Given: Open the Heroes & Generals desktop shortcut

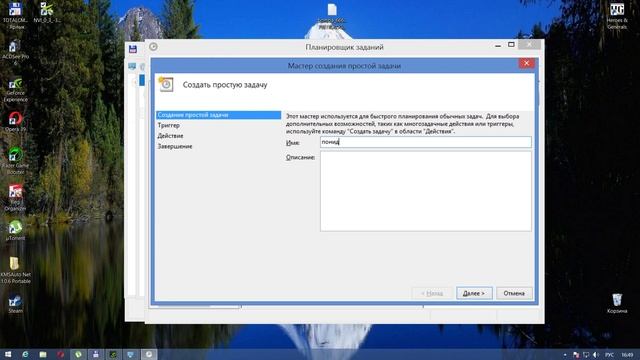Looking at the screenshot, I should tap(617, 16).
